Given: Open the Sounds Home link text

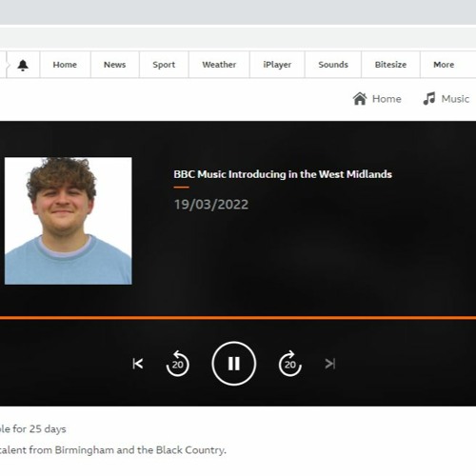Looking at the screenshot, I should pos(387,99).
